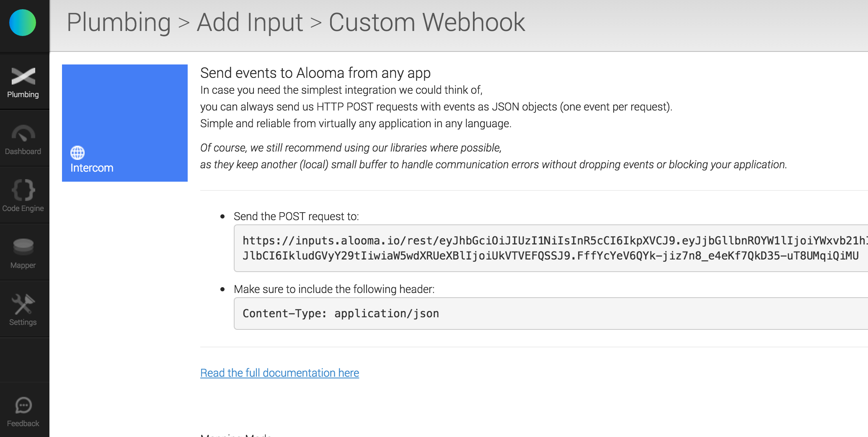Click the italic library recommendation note
This screenshot has width=868, height=437.
pyautogui.click(x=493, y=156)
